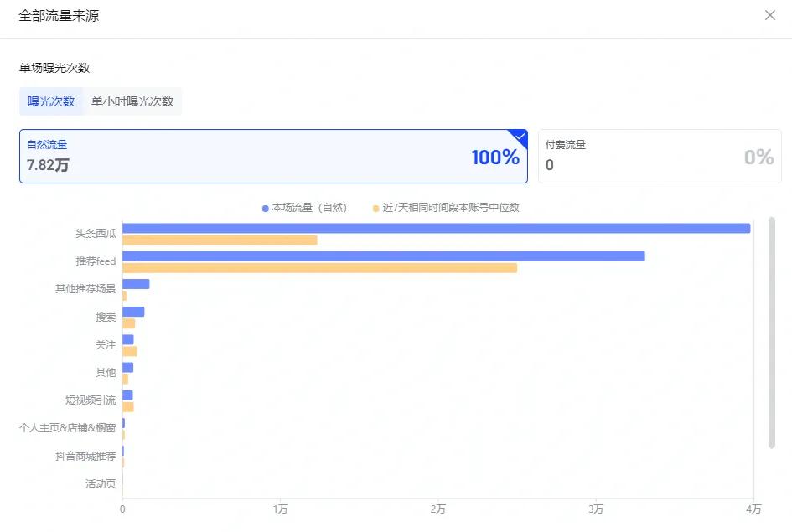This screenshot has width=792, height=532.
Task: Click the blue 推荐feed bar
Action: pos(383,256)
